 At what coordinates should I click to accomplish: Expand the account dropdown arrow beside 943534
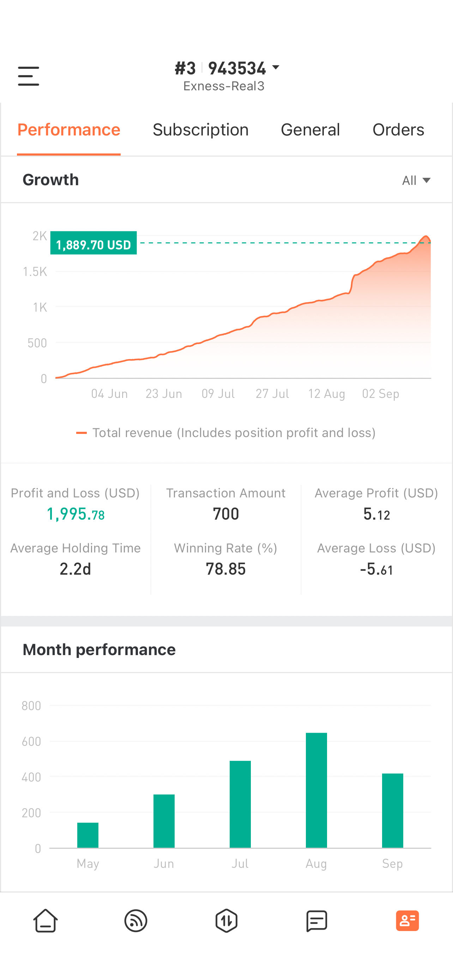276,68
